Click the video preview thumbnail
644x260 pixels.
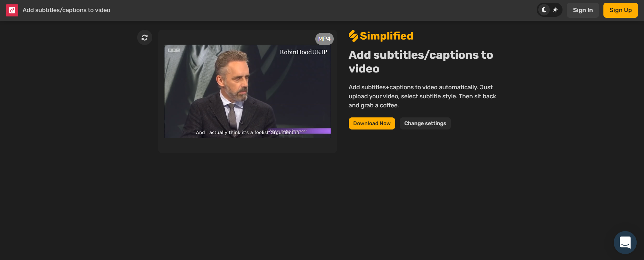tap(248, 91)
